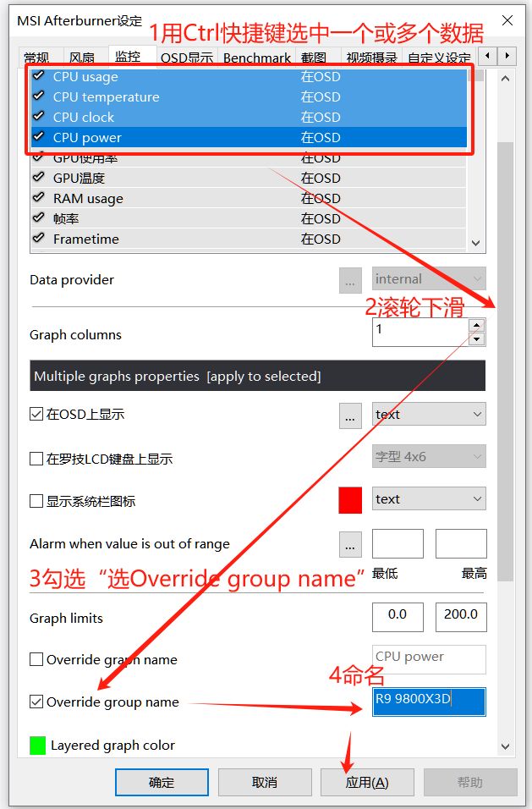Increase Graph columns with up stepper
The width and height of the screenshot is (532, 809).
tap(477, 325)
